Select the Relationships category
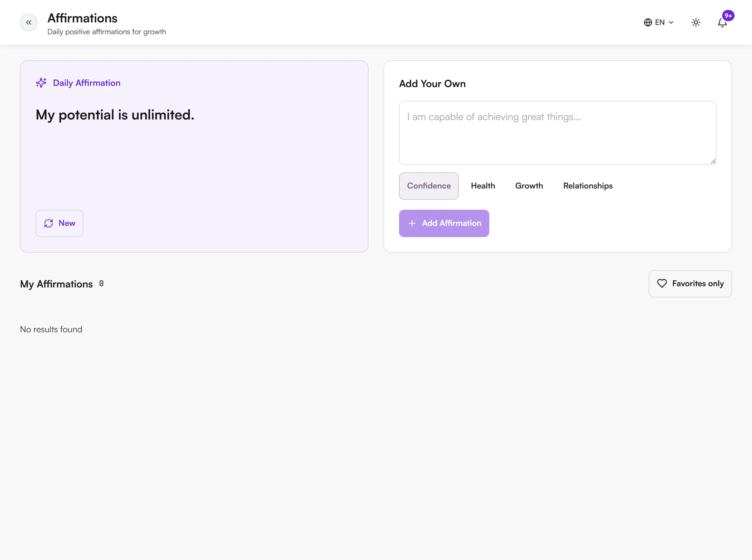752x560 pixels. point(588,186)
